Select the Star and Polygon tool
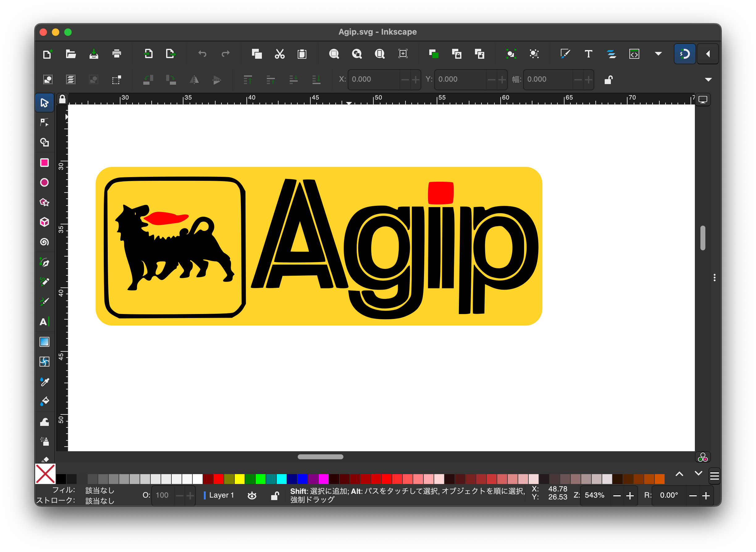The height and width of the screenshot is (552, 756). [x=44, y=202]
